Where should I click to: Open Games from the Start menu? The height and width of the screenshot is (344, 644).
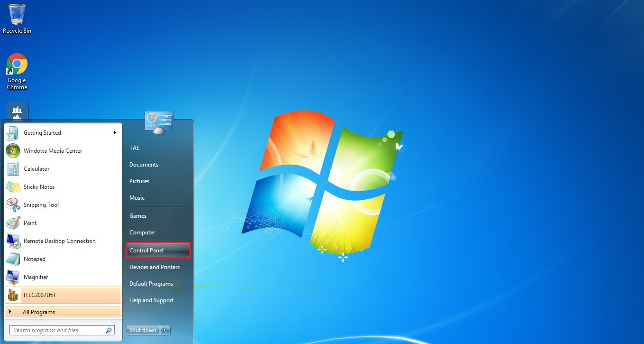coord(138,216)
